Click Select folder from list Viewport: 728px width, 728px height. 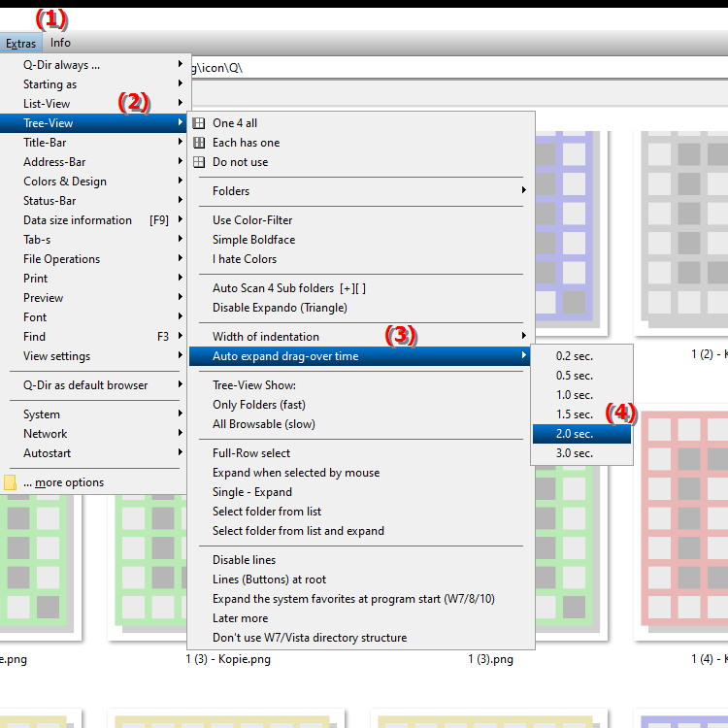(x=361, y=512)
